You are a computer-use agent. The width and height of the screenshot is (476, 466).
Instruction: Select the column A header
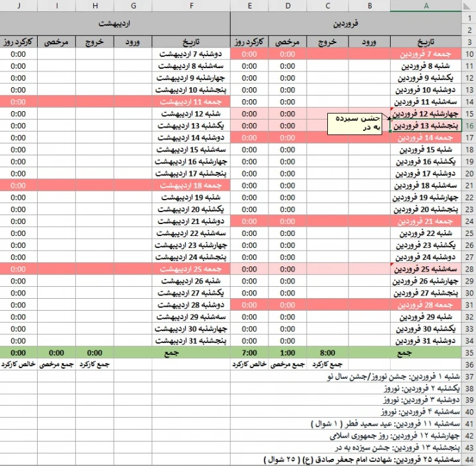pos(426,6)
